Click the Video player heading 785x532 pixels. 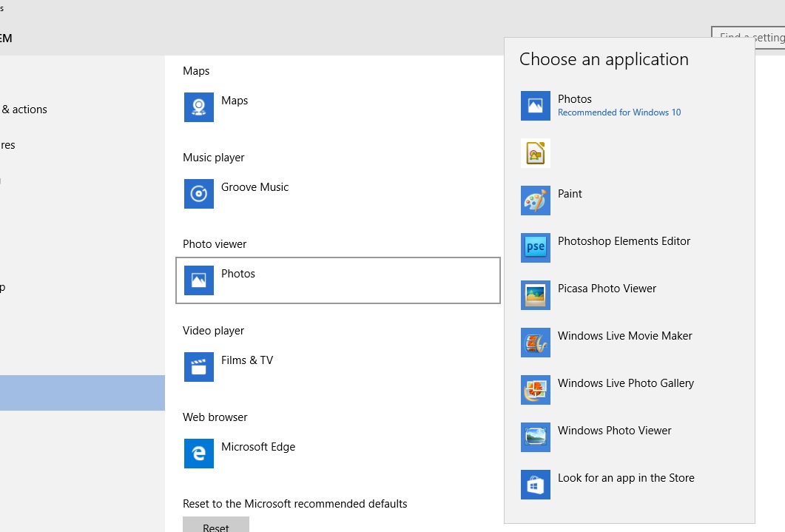coord(213,331)
